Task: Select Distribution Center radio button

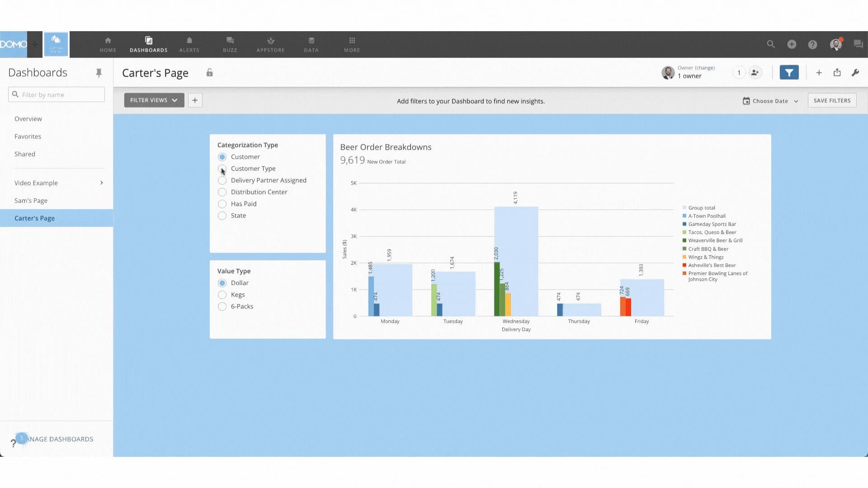Action: tap(222, 192)
